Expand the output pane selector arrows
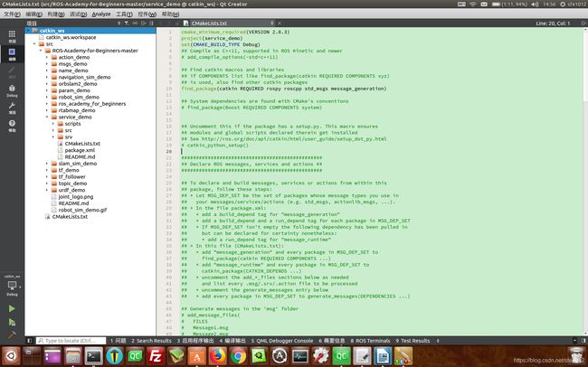The height and width of the screenshot is (367, 588). click(x=438, y=341)
